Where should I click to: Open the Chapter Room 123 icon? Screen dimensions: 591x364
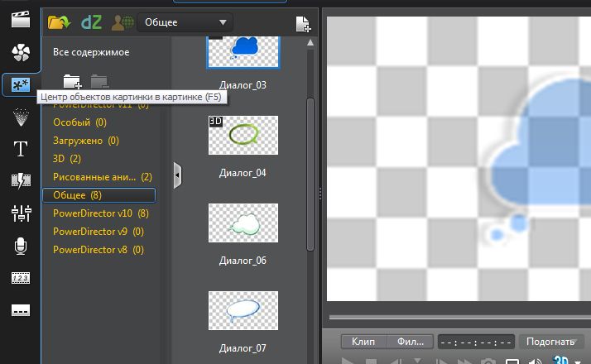coord(20,278)
